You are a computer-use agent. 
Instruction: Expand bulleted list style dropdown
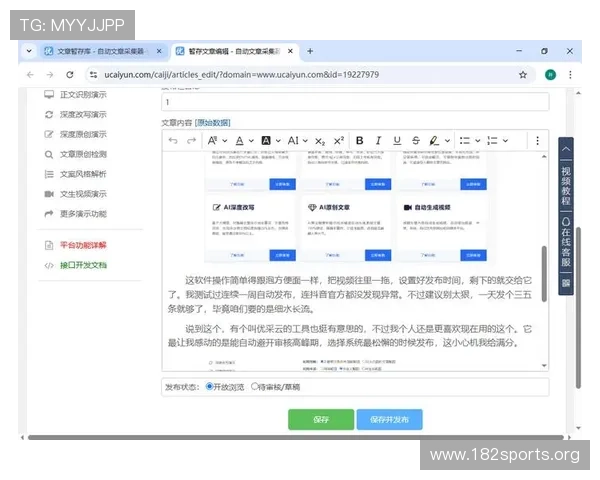pos(478,141)
